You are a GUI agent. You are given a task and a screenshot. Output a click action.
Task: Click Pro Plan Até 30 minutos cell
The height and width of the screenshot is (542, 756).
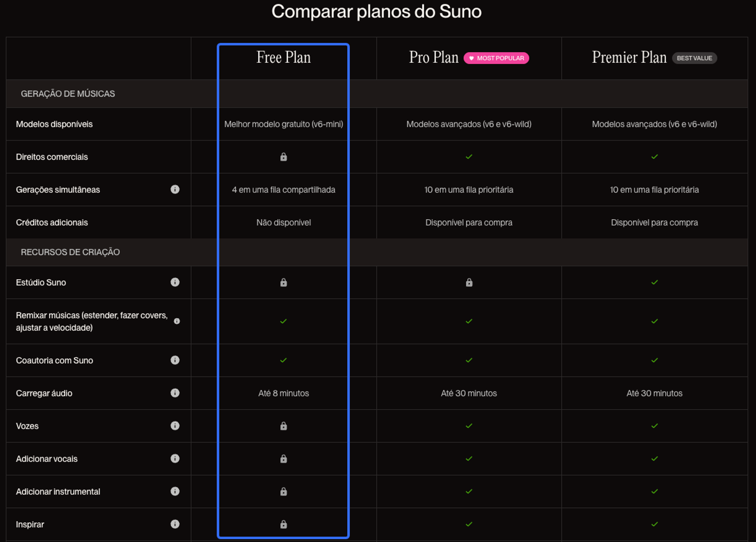[469, 393]
